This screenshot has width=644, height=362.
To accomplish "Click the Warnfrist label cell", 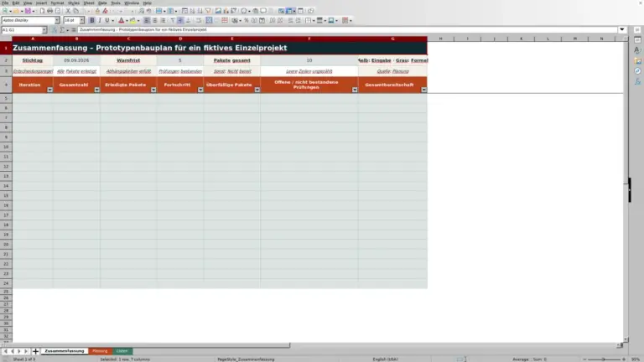I will point(128,60).
